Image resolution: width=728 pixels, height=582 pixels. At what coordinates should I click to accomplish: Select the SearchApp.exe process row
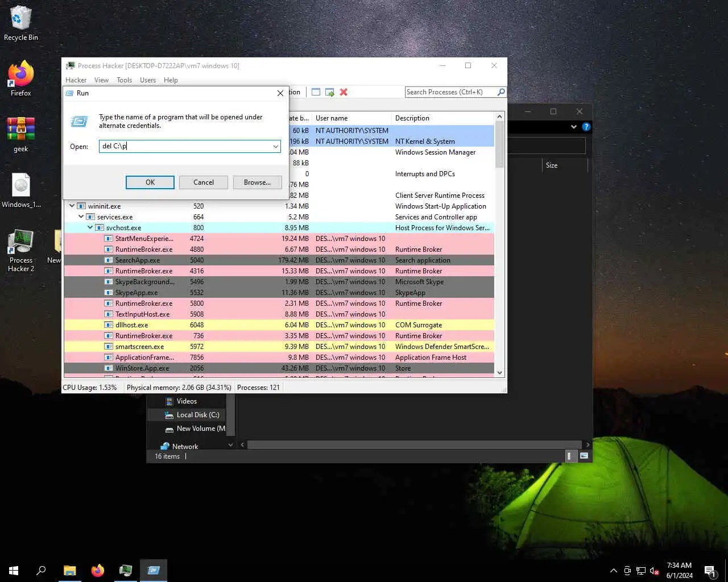click(x=279, y=260)
